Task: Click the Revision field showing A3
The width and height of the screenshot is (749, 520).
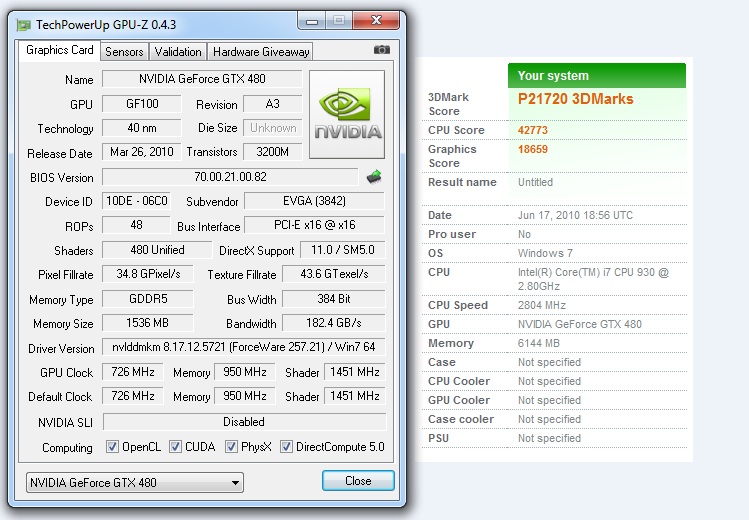Action: (272, 104)
